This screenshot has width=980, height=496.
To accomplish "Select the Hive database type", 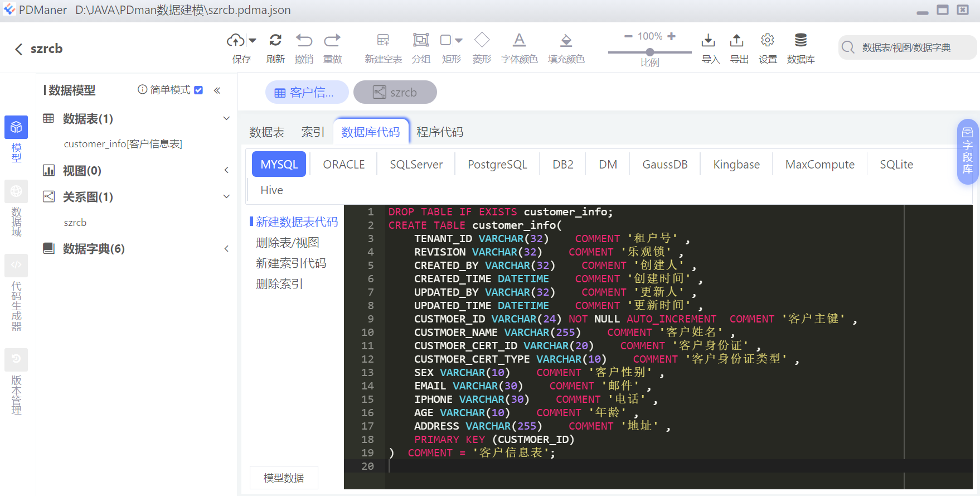I will [271, 190].
